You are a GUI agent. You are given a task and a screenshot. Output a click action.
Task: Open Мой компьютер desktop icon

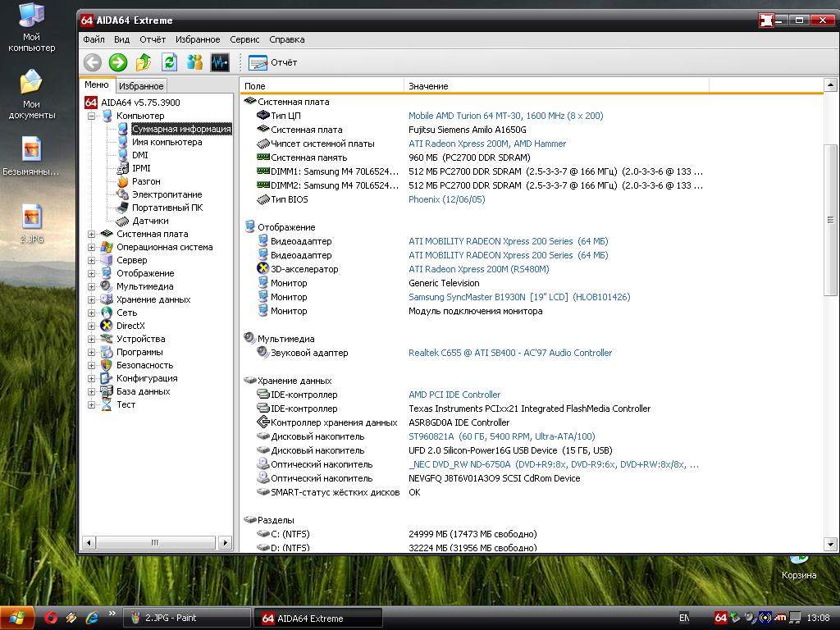click(x=32, y=27)
